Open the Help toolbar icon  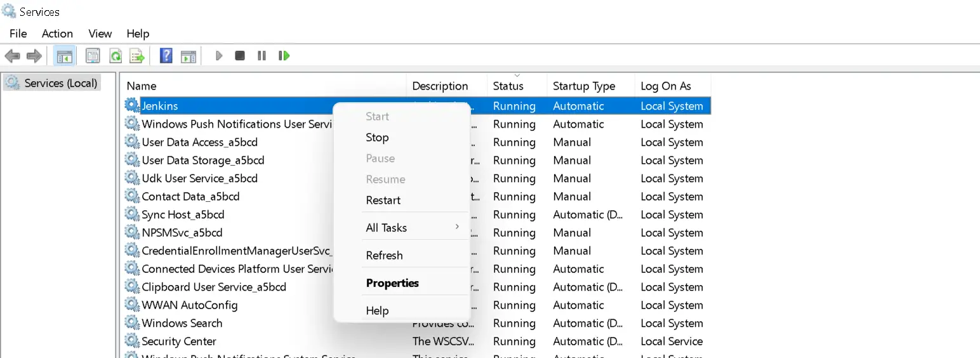[166, 56]
